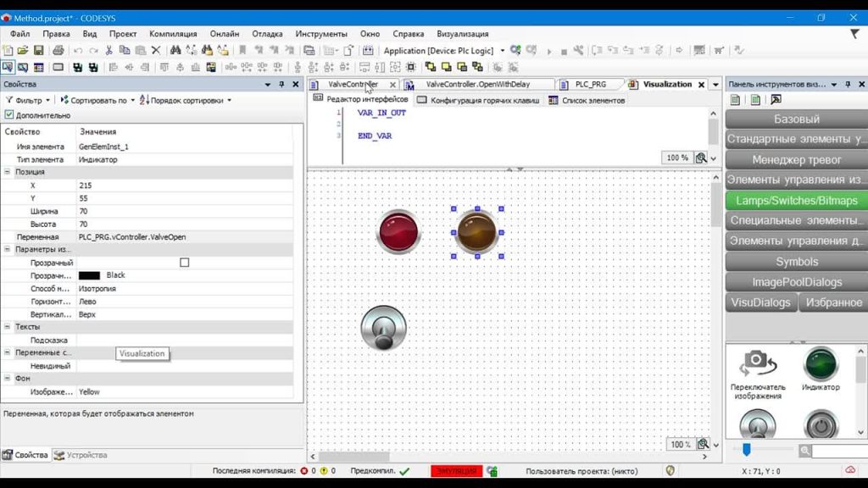Select the red lamp on canvas
Image resolution: width=868 pixels, height=488 pixels.
point(398,232)
